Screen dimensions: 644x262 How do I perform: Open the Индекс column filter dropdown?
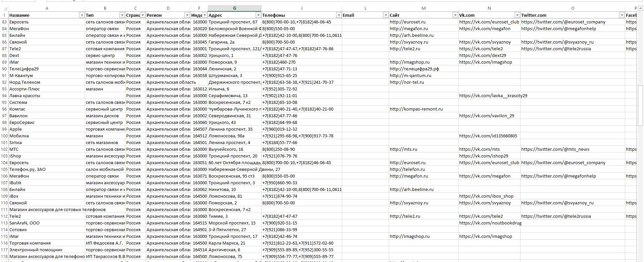[205, 15]
